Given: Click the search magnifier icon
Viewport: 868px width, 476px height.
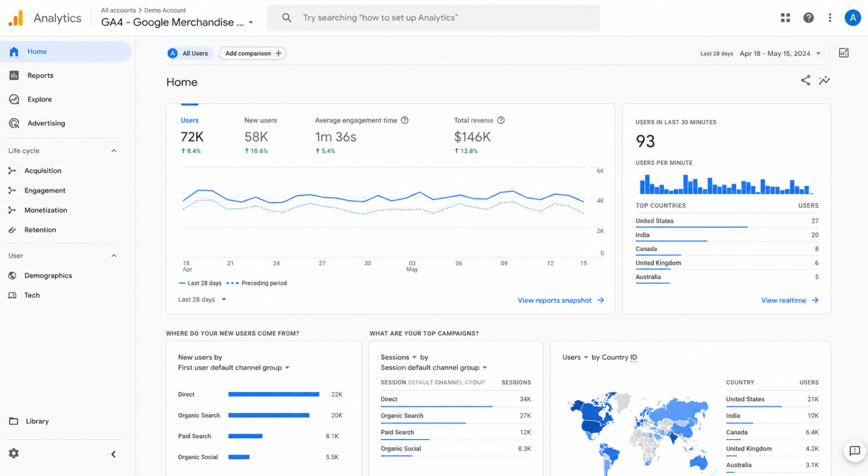Looking at the screenshot, I should point(286,18).
